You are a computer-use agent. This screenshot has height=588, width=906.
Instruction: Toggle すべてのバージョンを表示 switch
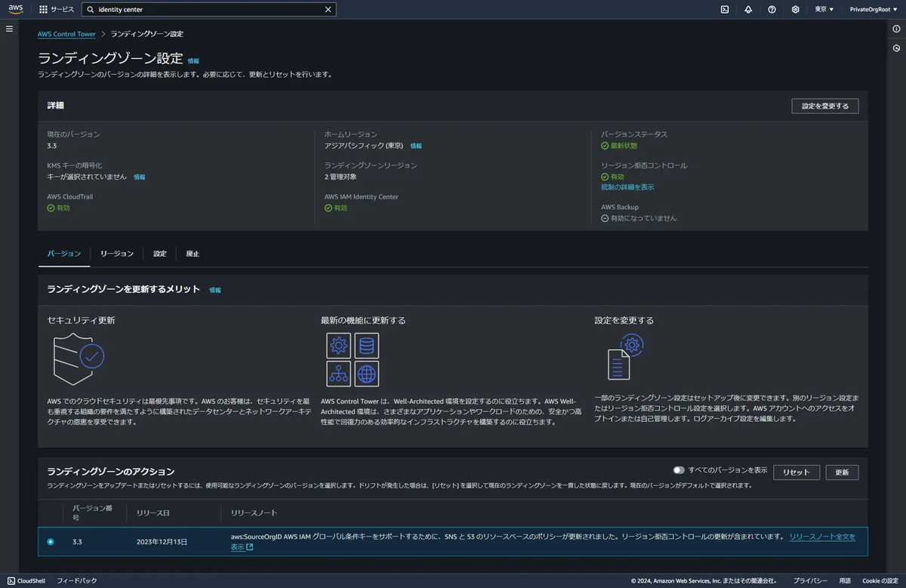679,470
